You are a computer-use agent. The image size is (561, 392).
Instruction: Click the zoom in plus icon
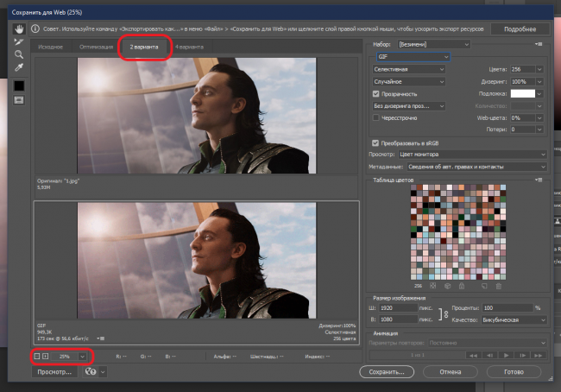[x=46, y=357]
